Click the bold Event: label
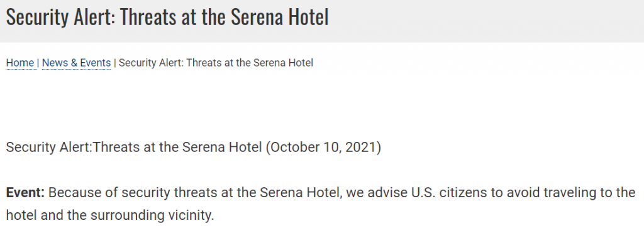The image size is (644, 228). point(25,192)
